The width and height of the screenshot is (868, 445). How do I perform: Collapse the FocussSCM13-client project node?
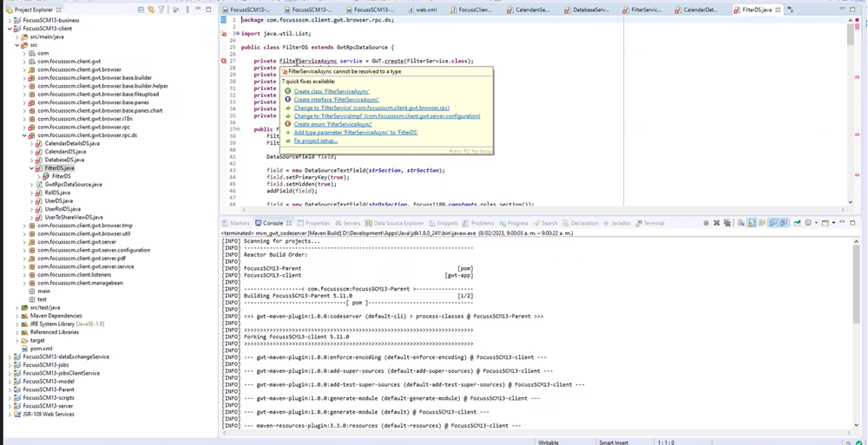[10, 29]
